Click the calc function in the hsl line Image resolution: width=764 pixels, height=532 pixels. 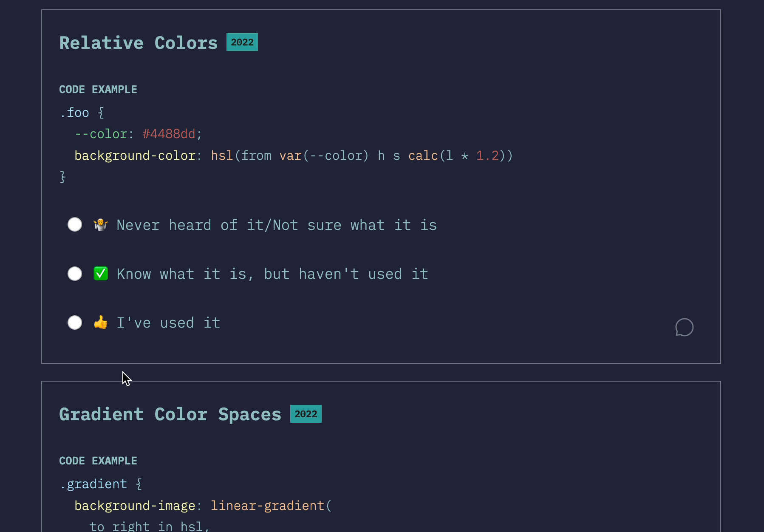point(423,156)
